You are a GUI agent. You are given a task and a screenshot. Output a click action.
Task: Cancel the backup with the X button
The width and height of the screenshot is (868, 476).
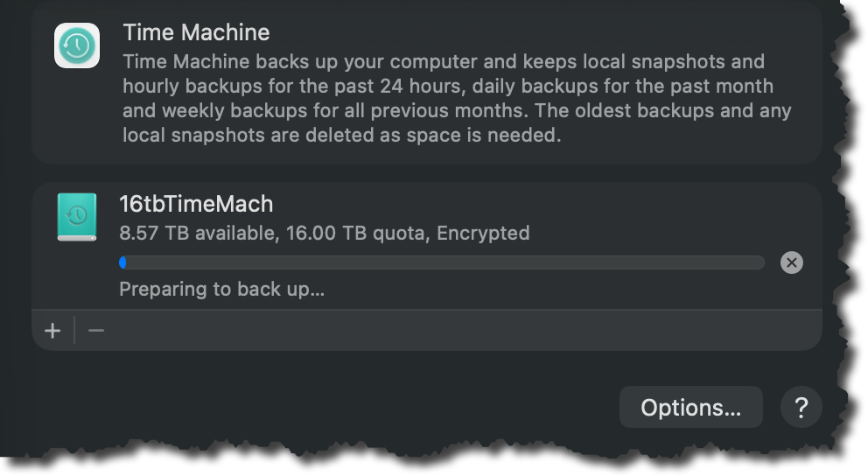click(791, 262)
